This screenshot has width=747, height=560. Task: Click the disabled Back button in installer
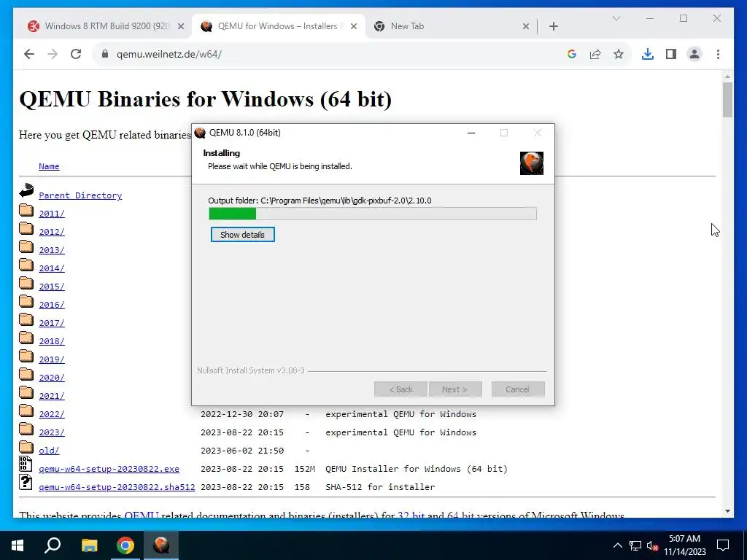coord(400,389)
